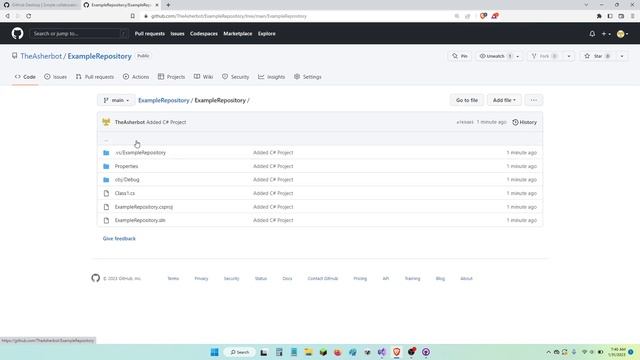Open the repository Security tab
This screenshot has width=640, height=360.
[236, 77]
